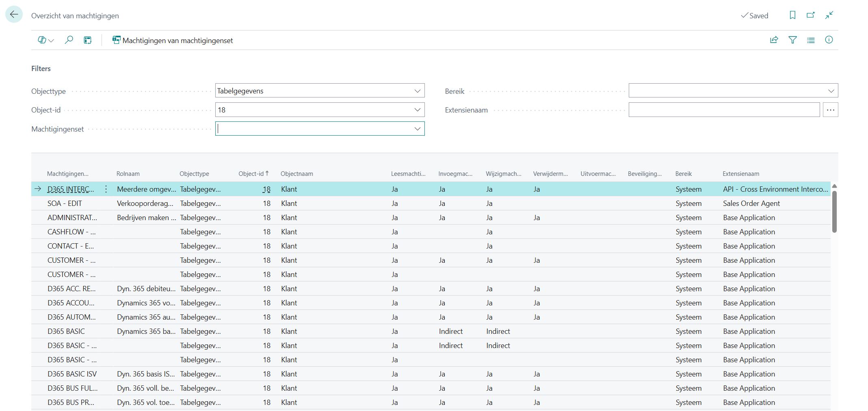Open the information FactBox icon
Viewport: 868px width, 411px height.
coord(829,40)
